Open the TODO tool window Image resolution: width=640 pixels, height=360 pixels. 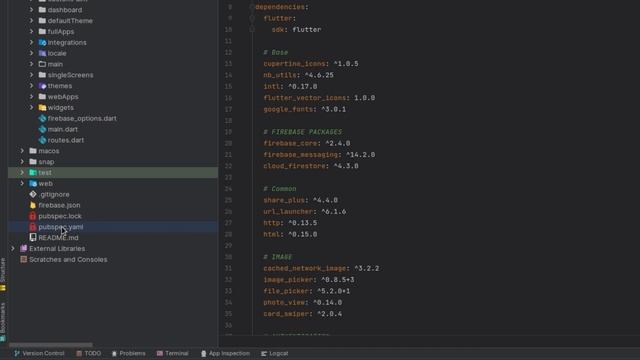(x=89, y=353)
